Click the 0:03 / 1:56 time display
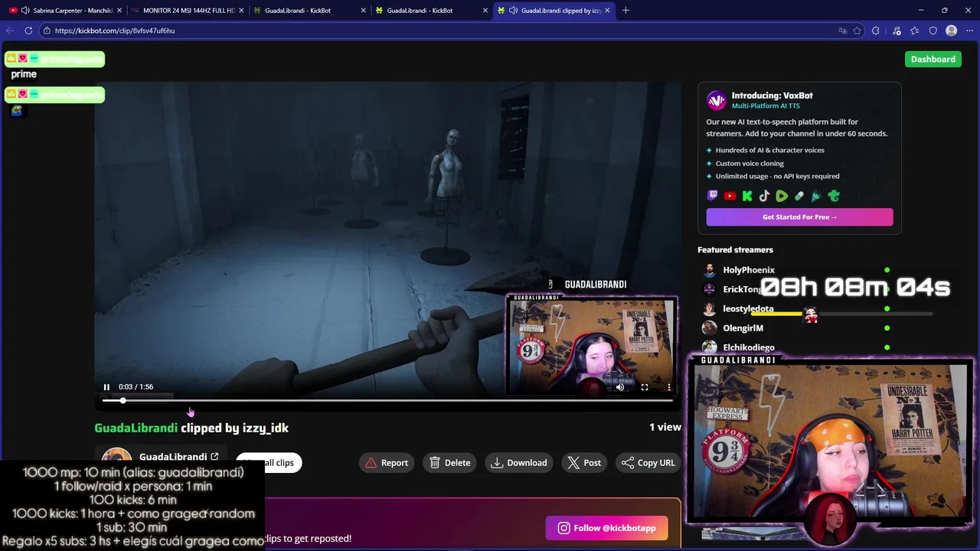The image size is (980, 551). 136,387
